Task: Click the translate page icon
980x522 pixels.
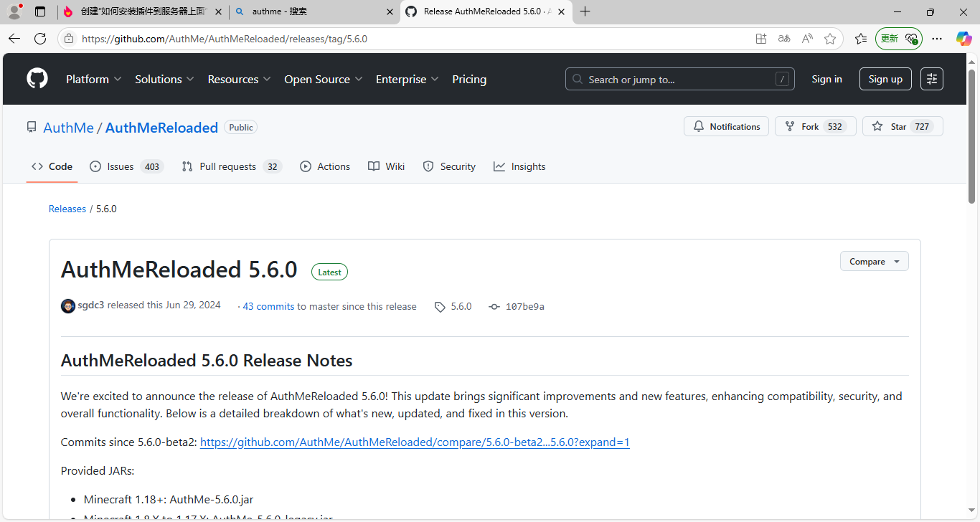Action: coord(784,39)
